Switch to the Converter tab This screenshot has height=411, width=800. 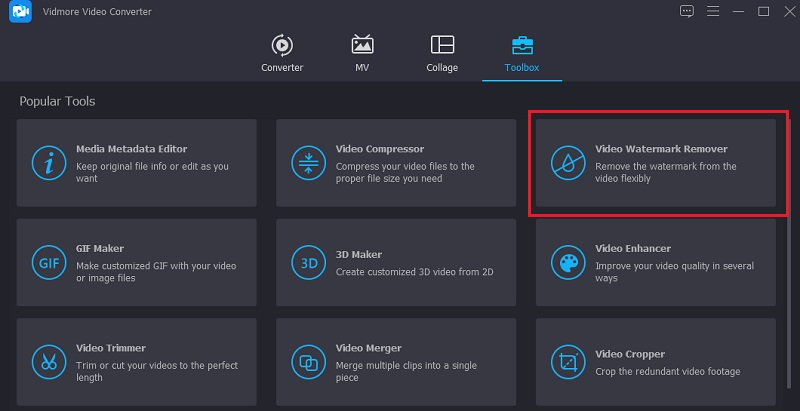(x=282, y=54)
